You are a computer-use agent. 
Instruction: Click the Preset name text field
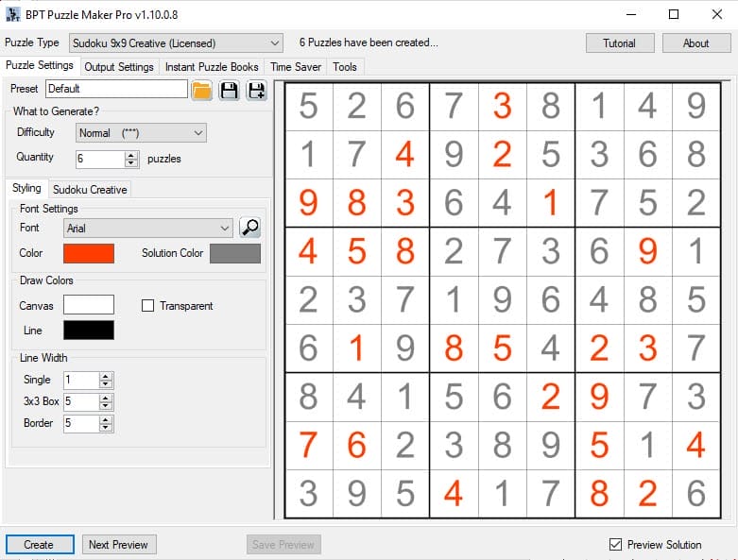[x=116, y=89]
